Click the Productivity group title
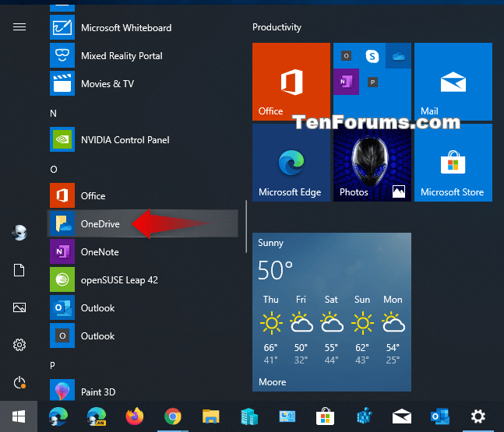Screen dimensions: 504x432 [277, 27]
